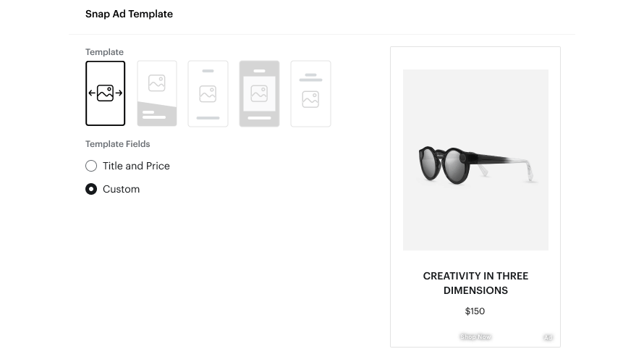Screen dimensions: 644x362
Task: Select the full-width image template
Action: tap(106, 93)
